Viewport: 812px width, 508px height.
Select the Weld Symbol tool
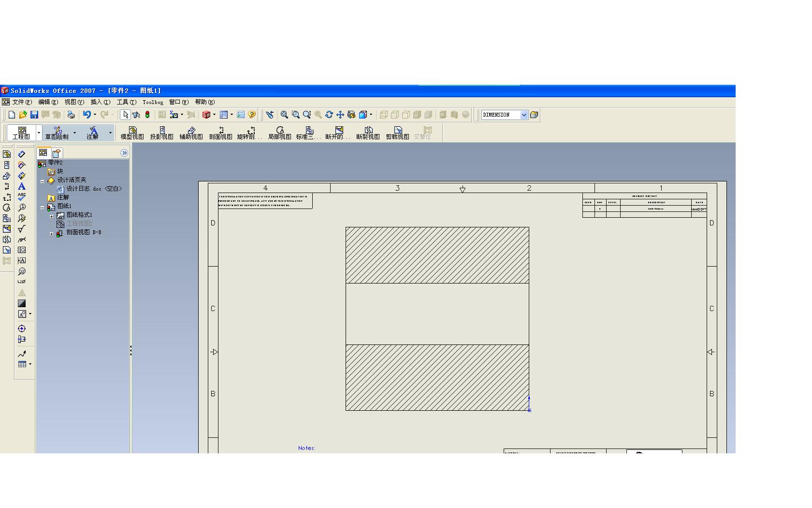22,239
